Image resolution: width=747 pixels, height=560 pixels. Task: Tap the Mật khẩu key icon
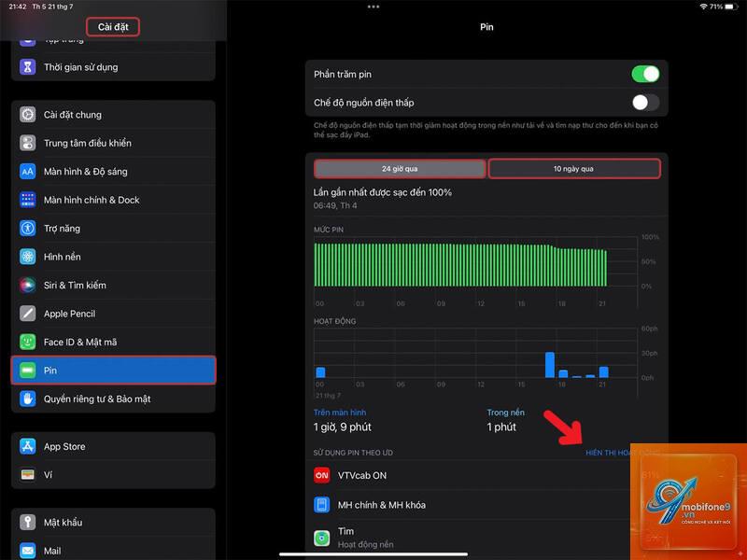pyautogui.click(x=28, y=522)
